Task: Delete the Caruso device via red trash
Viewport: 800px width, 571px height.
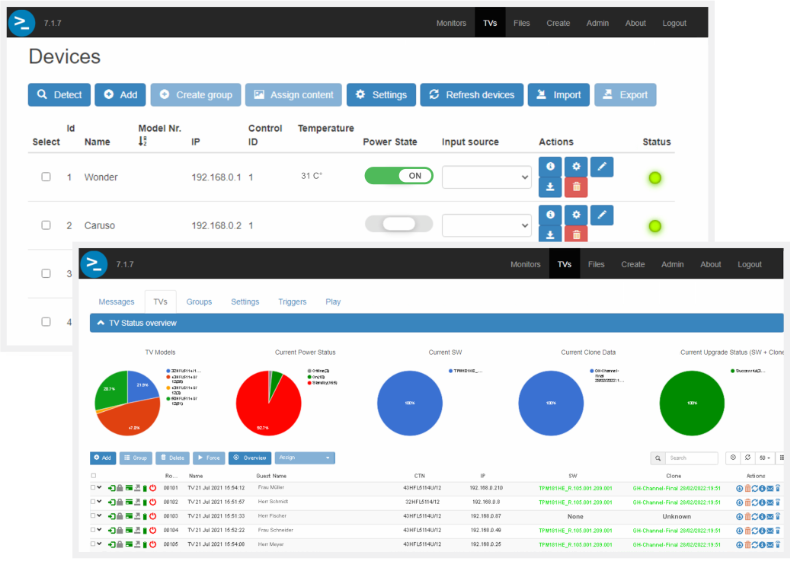Action: point(576,234)
